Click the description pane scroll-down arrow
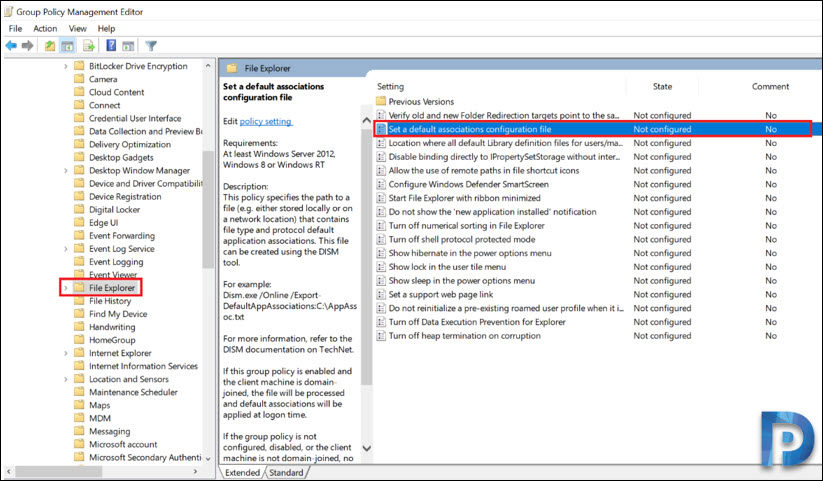The width and height of the screenshot is (823, 481). pyautogui.click(x=366, y=448)
